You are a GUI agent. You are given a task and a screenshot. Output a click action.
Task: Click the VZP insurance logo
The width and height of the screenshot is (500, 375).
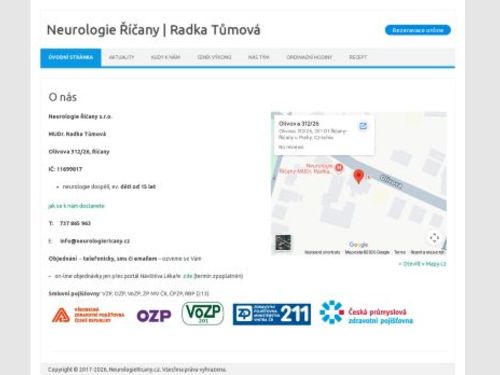click(88, 315)
